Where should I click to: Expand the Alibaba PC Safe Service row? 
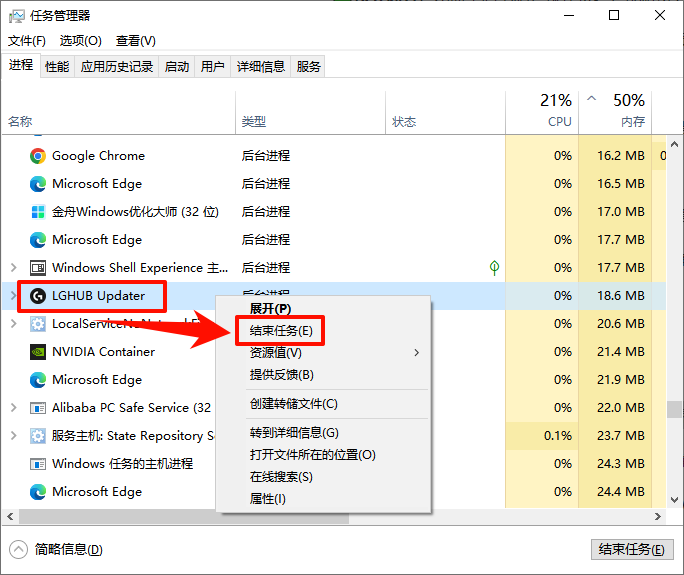[14, 407]
